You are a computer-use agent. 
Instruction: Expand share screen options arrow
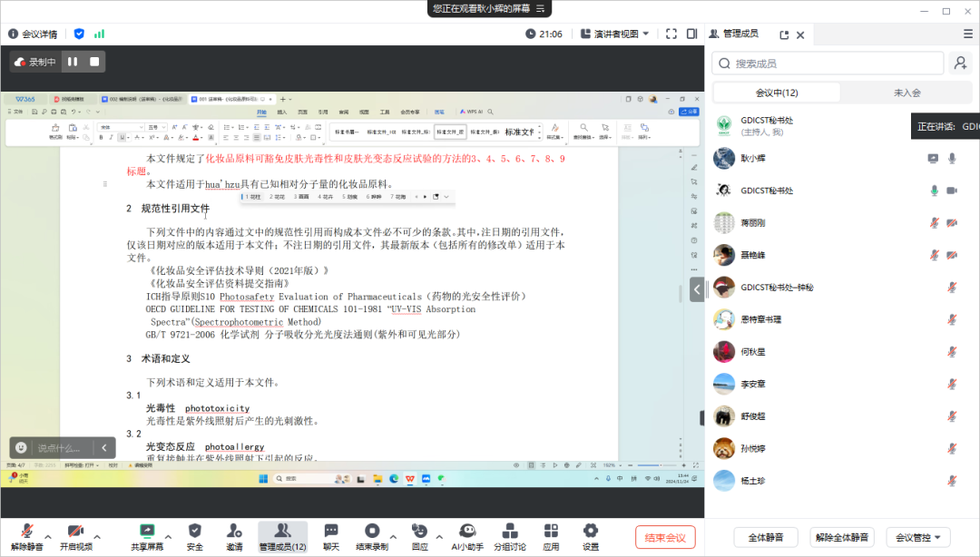[168, 536]
